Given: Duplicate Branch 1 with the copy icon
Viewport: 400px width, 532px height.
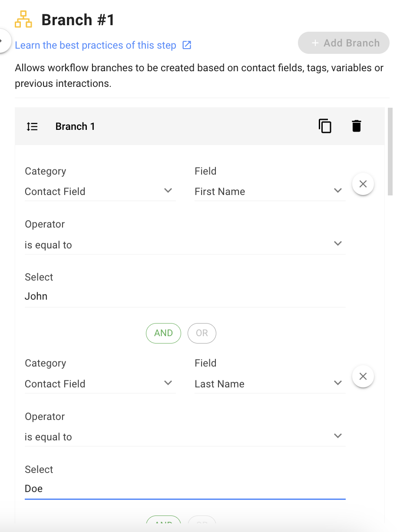Looking at the screenshot, I should (x=325, y=126).
